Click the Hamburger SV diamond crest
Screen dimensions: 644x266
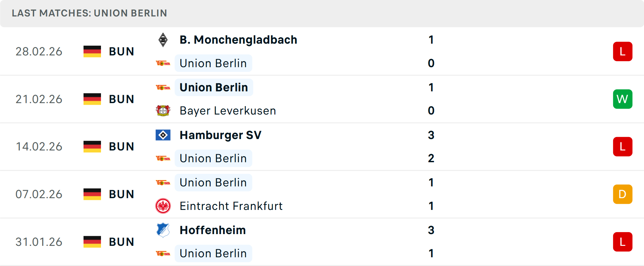point(163,135)
